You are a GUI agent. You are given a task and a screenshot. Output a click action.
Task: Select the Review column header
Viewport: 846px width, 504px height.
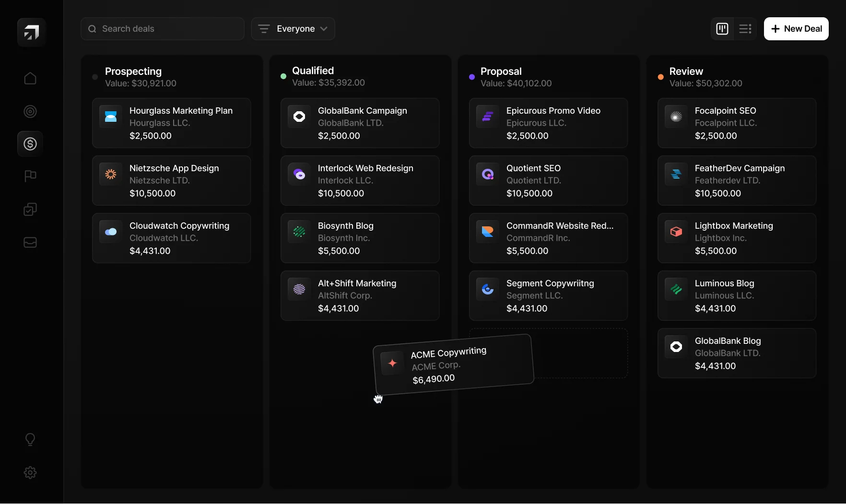pos(686,71)
